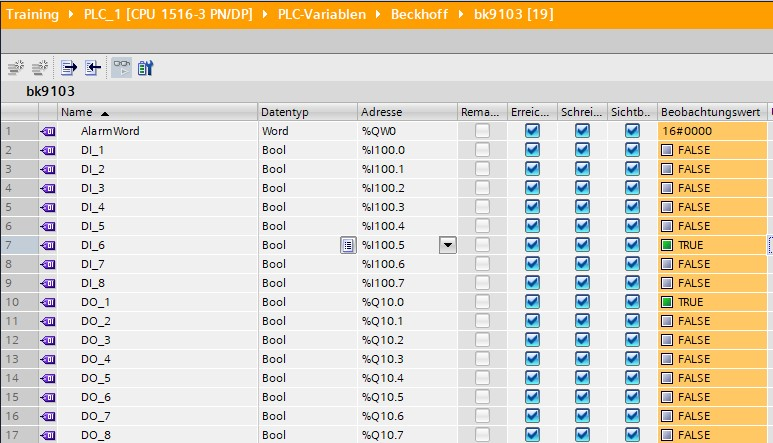
Task: Click DI_7 name cell
Action: pyautogui.click(x=158, y=264)
